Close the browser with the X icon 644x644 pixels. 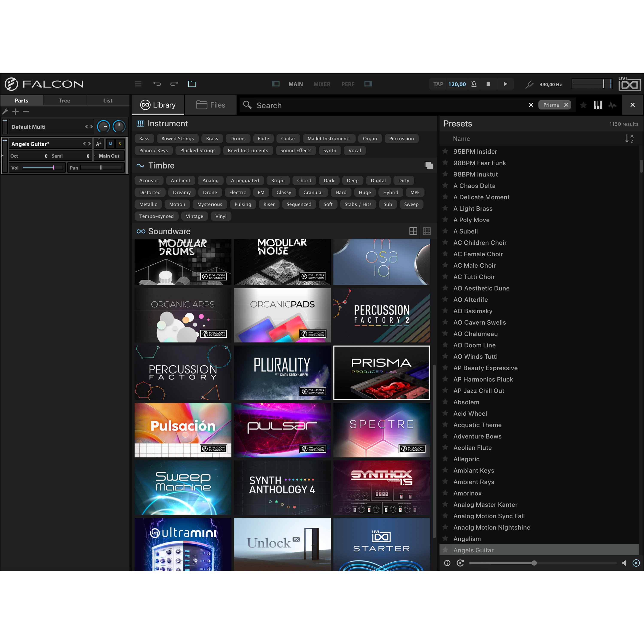(x=632, y=105)
